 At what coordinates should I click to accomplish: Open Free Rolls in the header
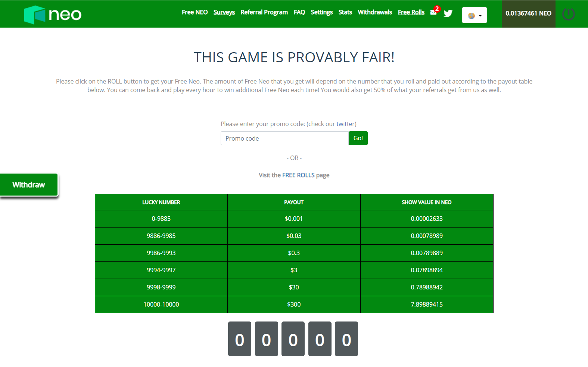(411, 12)
